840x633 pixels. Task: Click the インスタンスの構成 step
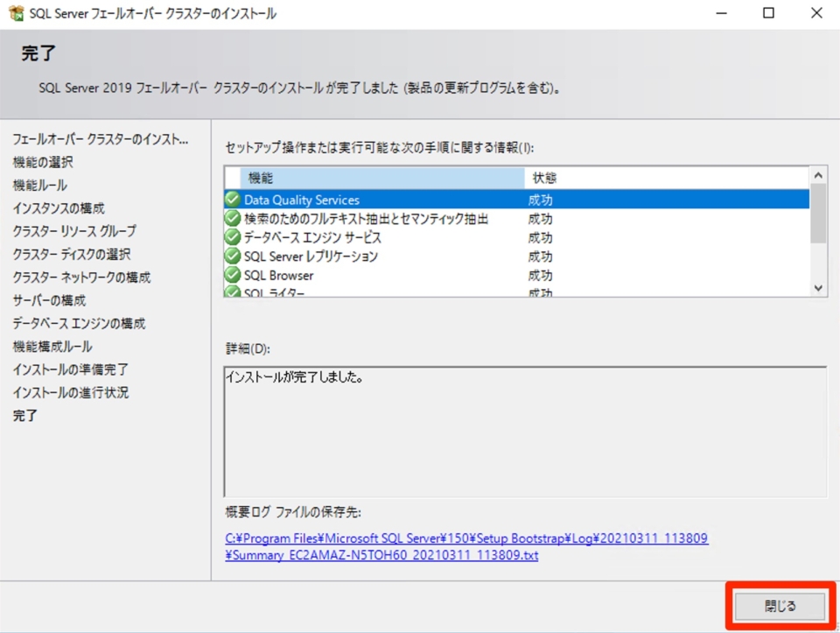pyautogui.click(x=59, y=208)
